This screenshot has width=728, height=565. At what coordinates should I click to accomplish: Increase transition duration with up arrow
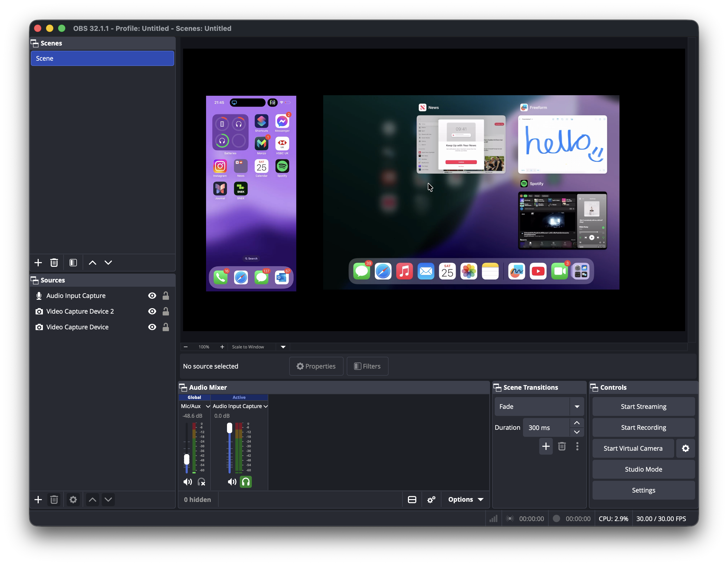click(577, 423)
